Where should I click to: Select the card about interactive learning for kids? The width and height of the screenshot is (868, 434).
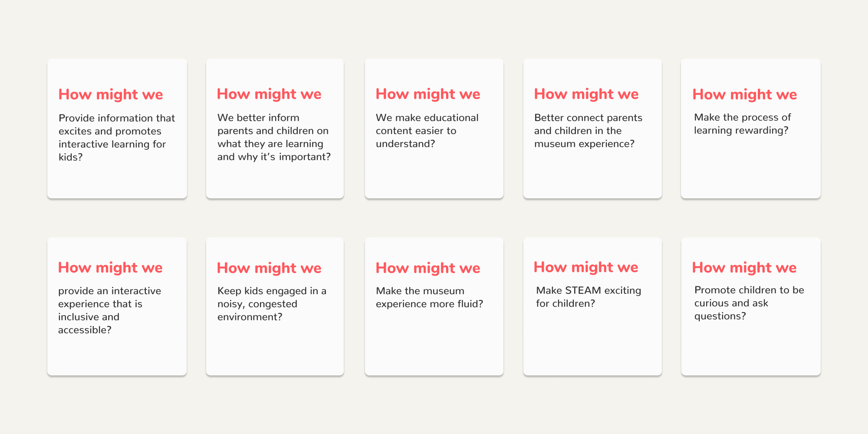117,128
